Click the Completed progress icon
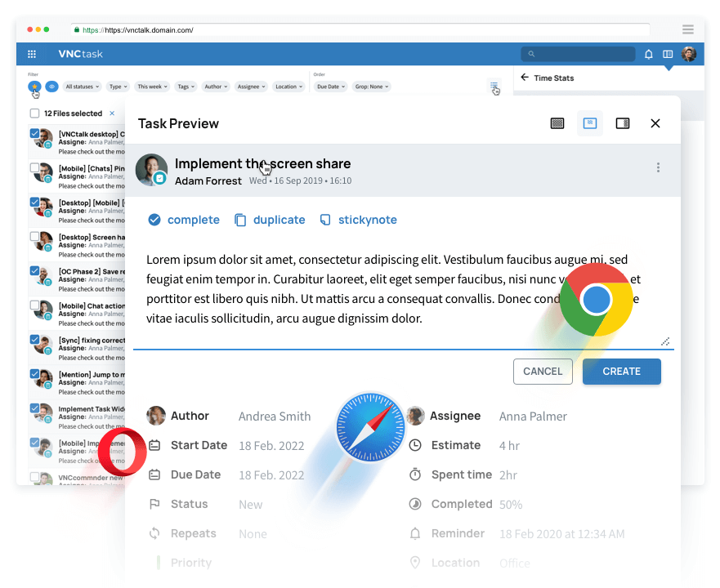Viewport: 720px width, 588px height. tap(415, 504)
